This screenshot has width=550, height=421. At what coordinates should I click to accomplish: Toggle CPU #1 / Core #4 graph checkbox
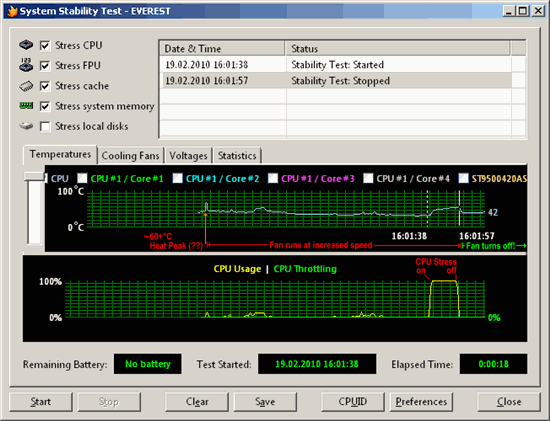pyautogui.click(x=368, y=178)
